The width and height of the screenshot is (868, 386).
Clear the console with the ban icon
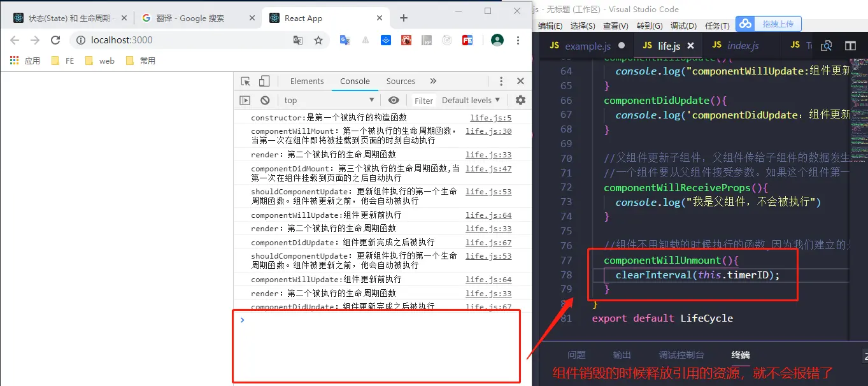click(265, 100)
